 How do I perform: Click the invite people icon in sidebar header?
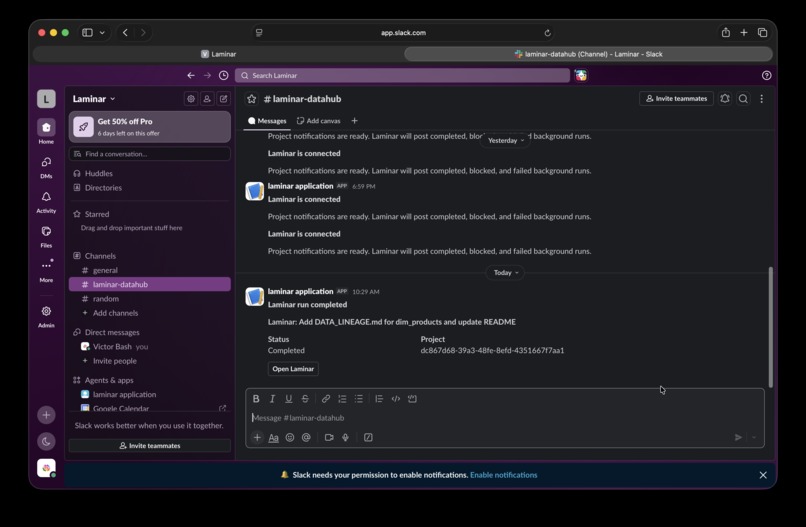(x=207, y=99)
